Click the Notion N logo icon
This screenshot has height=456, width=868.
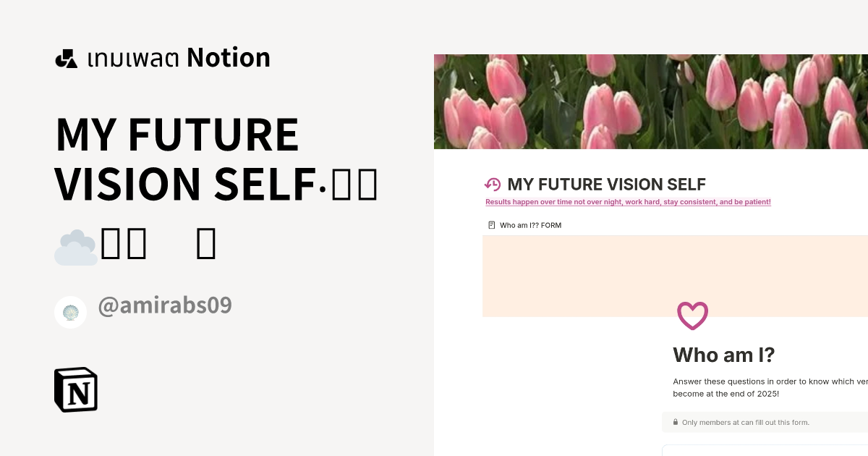[75, 389]
